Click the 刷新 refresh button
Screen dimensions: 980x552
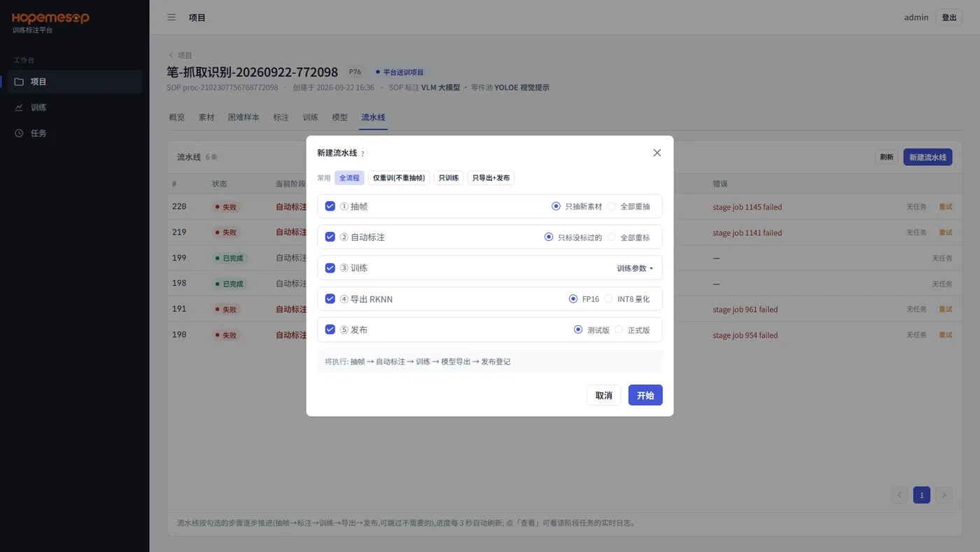[x=887, y=157]
